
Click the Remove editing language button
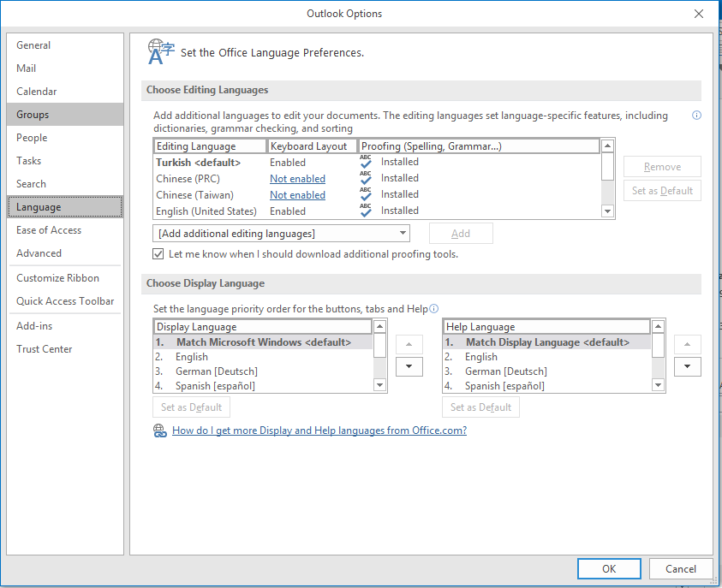pos(662,167)
